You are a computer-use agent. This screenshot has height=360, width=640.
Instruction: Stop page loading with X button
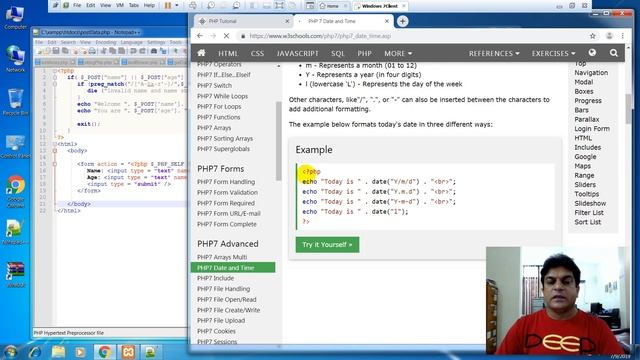coord(226,36)
